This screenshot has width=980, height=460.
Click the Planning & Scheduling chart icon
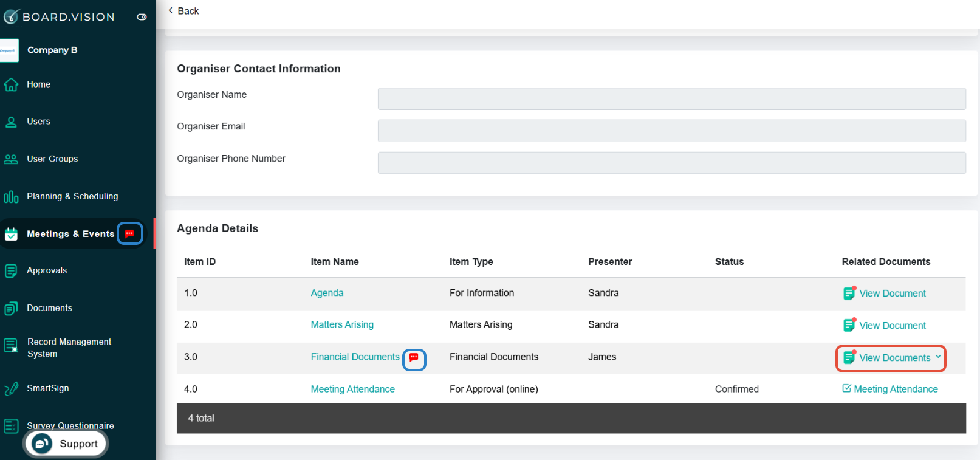click(x=11, y=197)
